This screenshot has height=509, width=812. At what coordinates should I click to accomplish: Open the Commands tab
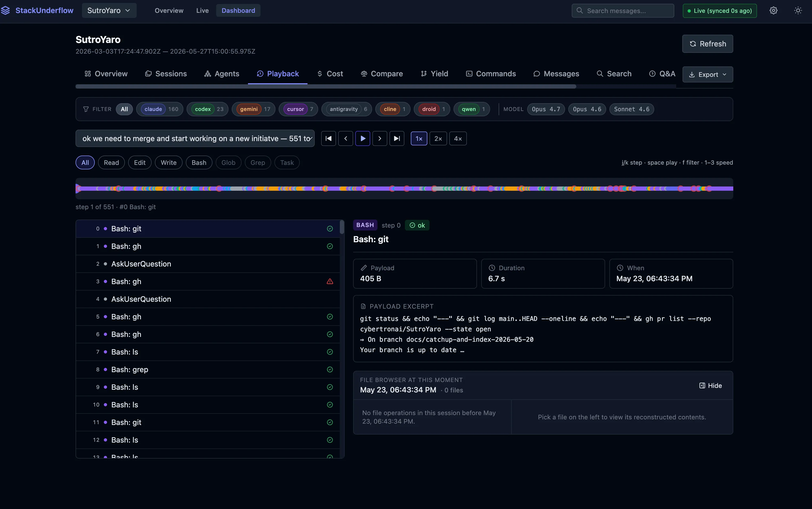[x=491, y=74]
